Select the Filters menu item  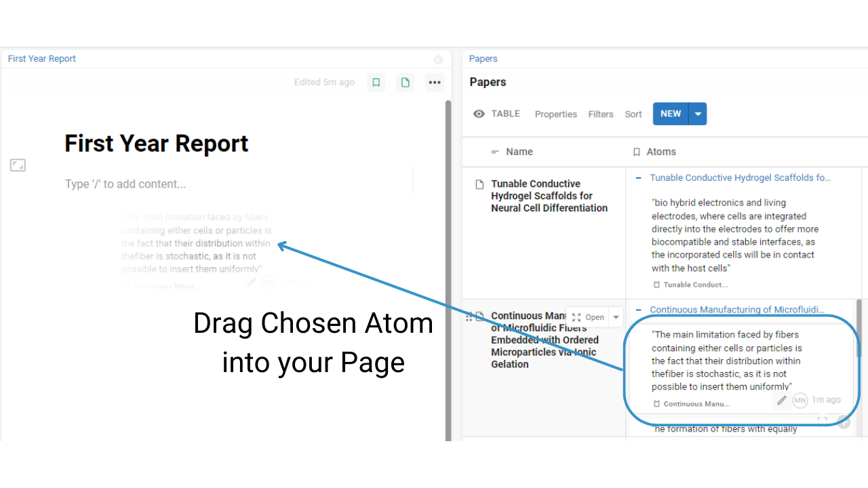[600, 114]
